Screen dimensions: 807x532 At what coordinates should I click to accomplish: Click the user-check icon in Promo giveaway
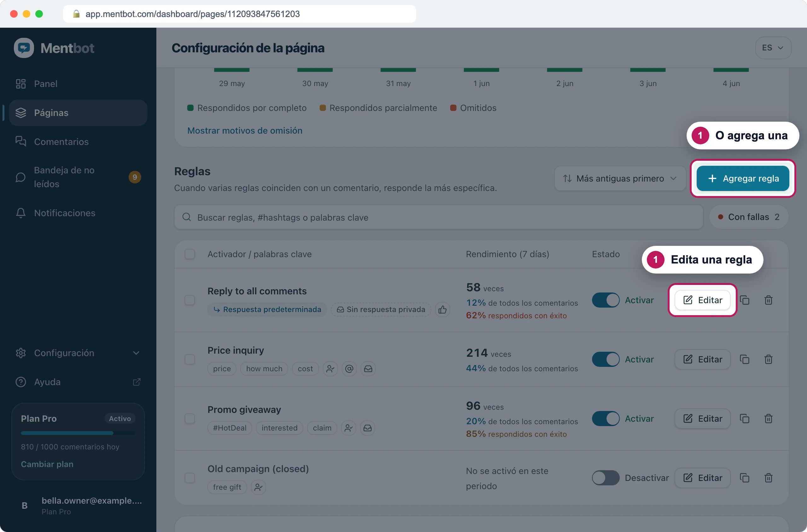pos(349,428)
